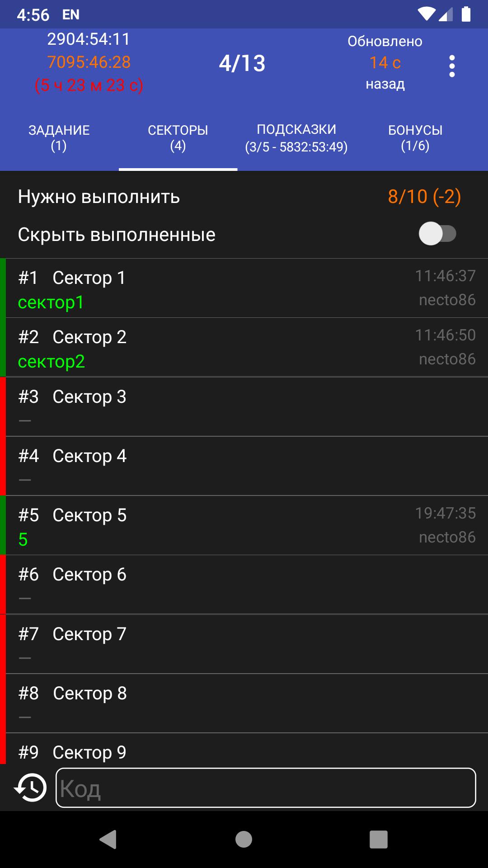Toggle the hide completed sectors switch
This screenshot has height=868, width=488.
click(437, 234)
